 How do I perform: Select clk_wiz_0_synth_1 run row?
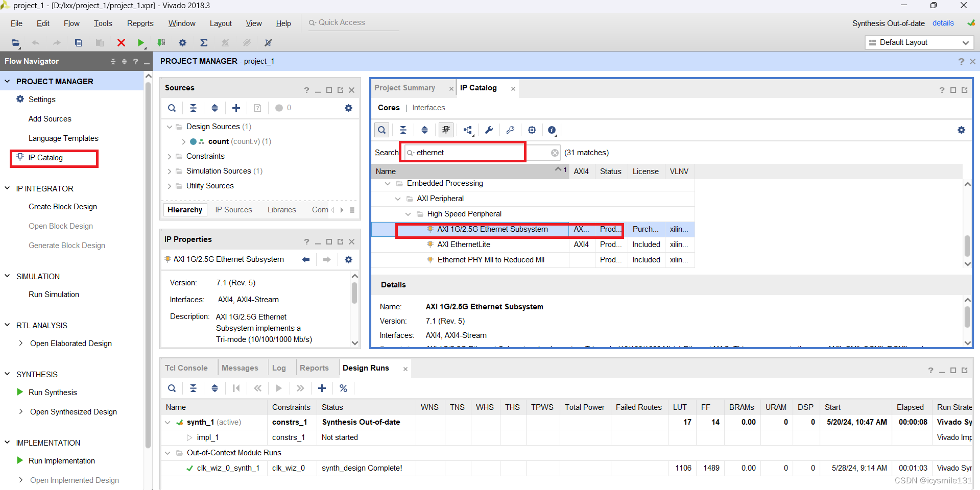coord(567,468)
